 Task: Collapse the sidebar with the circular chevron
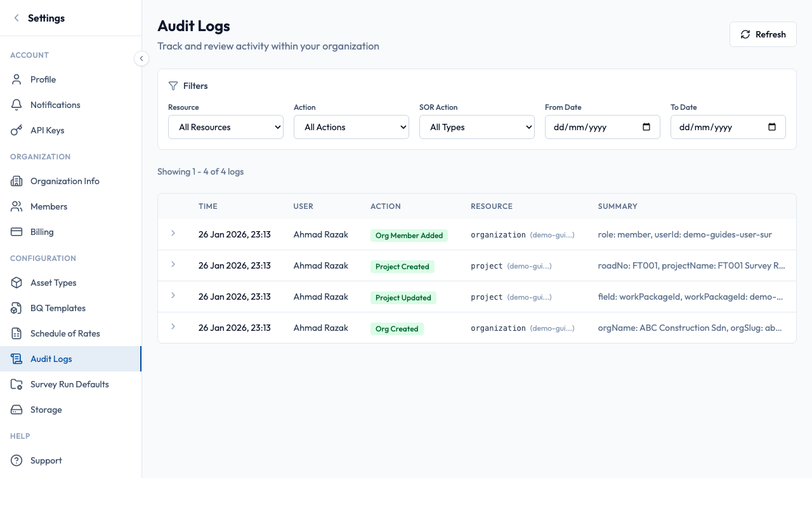141,58
